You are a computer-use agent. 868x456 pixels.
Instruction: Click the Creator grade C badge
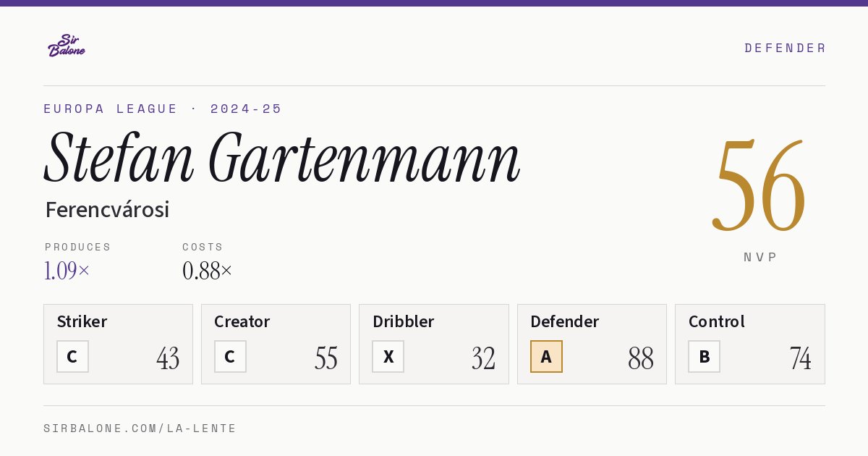pyautogui.click(x=230, y=357)
